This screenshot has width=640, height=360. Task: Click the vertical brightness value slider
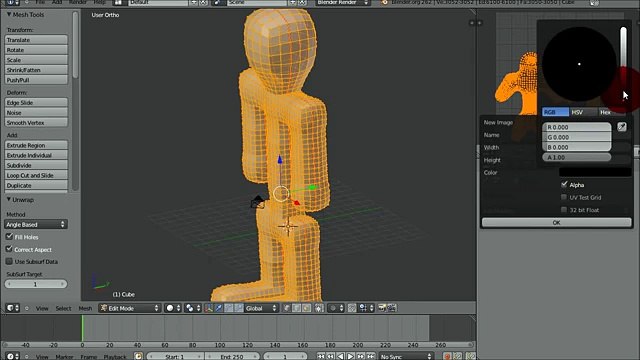click(623, 63)
